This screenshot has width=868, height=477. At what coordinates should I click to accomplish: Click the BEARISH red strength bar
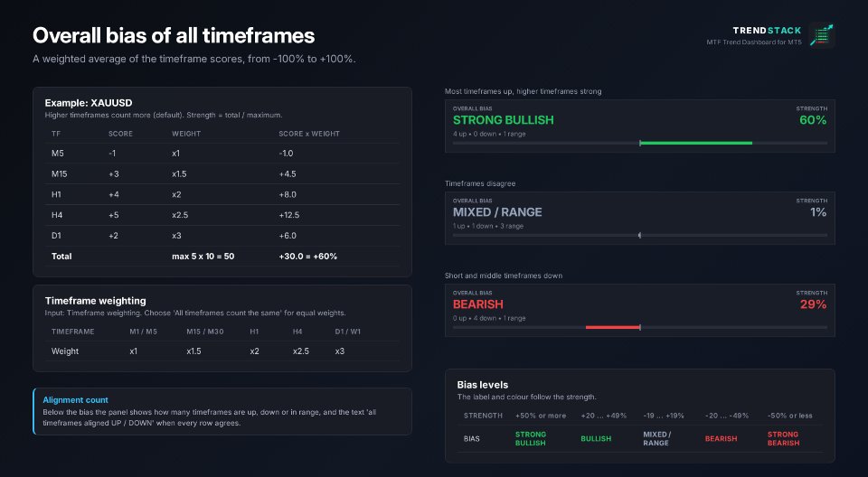click(x=613, y=328)
